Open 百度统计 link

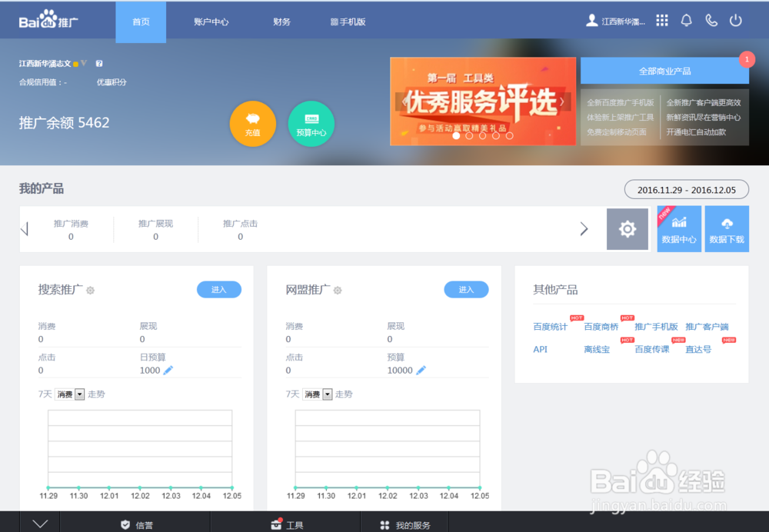(x=551, y=327)
